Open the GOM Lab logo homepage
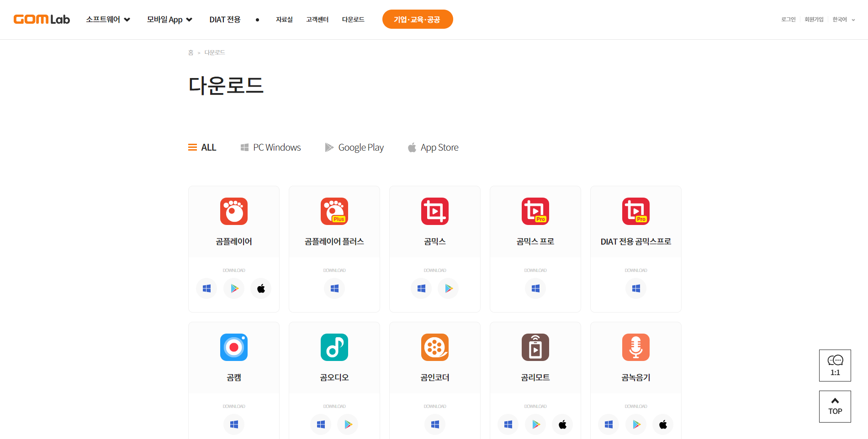The width and height of the screenshot is (868, 439). click(42, 19)
